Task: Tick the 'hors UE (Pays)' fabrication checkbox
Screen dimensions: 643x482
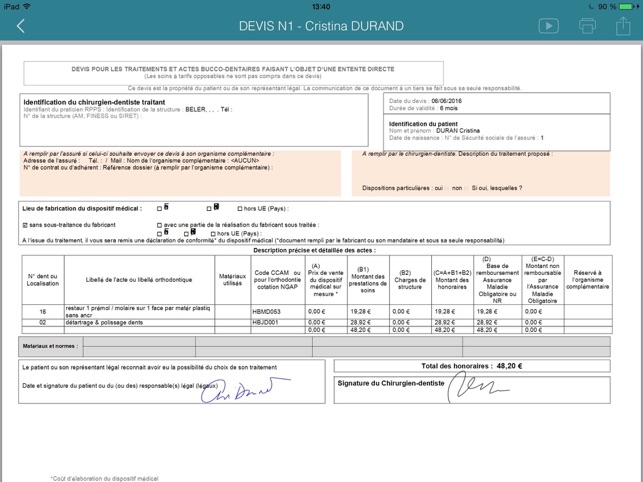Action: [x=240, y=209]
